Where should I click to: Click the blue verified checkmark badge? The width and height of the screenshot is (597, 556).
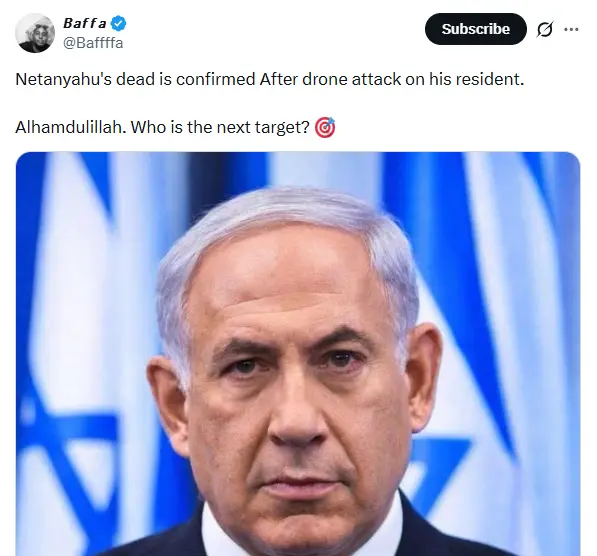click(118, 23)
